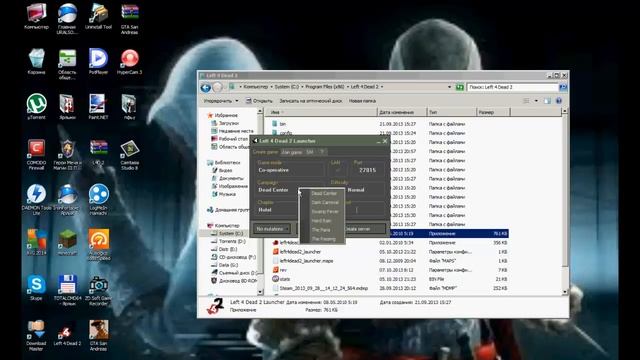Click the Explorer refresh button
This screenshot has height=360, width=640.
tap(460, 87)
